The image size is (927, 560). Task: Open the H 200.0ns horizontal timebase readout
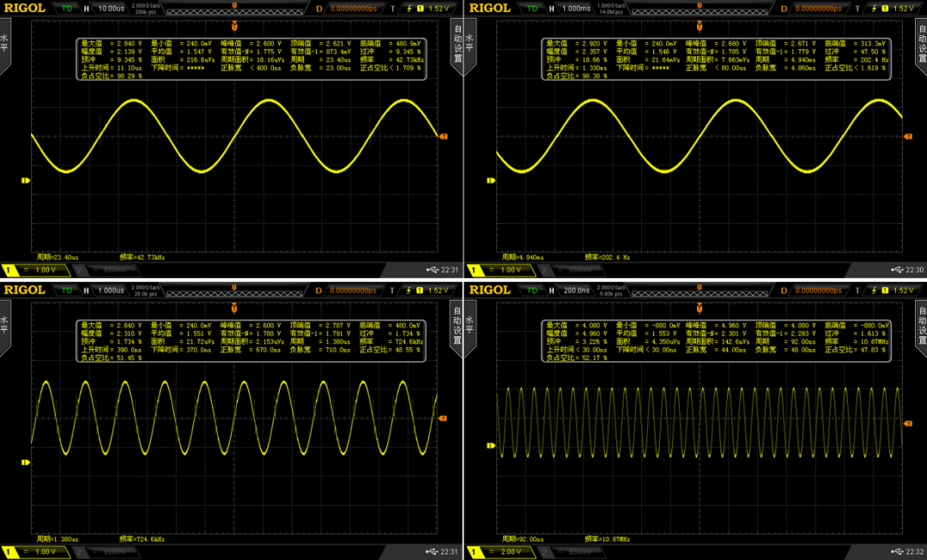click(x=571, y=290)
